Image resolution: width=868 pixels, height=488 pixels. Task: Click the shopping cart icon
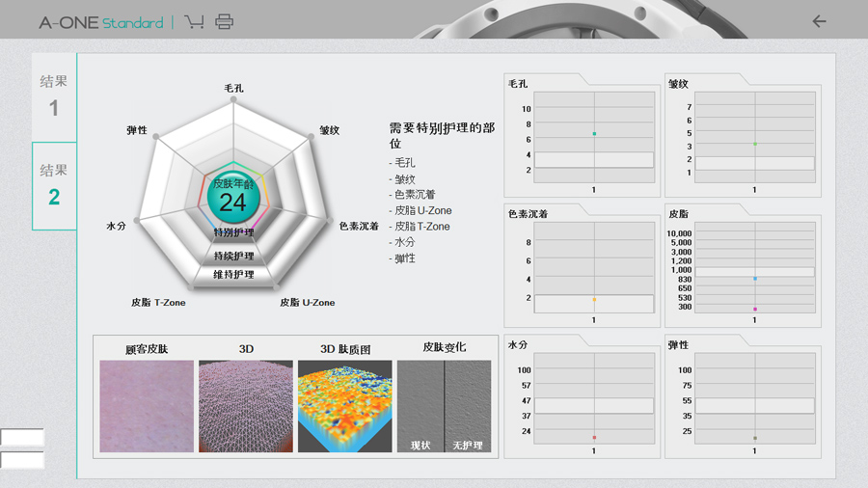(x=194, y=21)
